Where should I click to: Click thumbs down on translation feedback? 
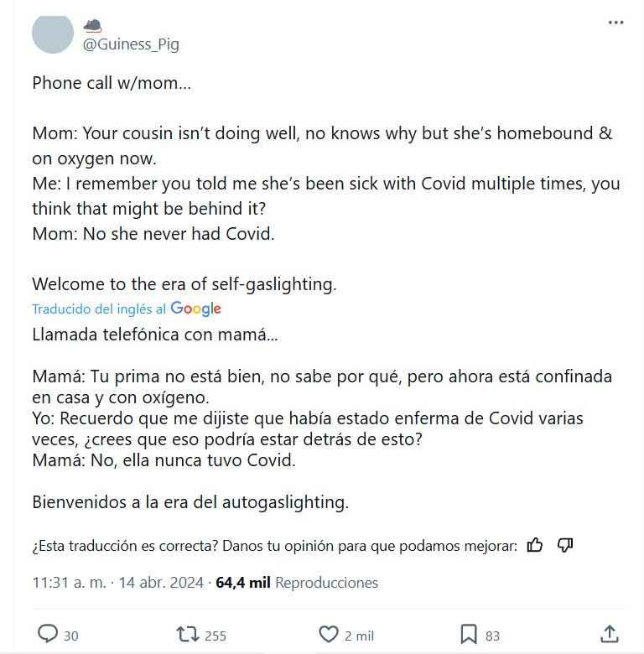coord(565,546)
